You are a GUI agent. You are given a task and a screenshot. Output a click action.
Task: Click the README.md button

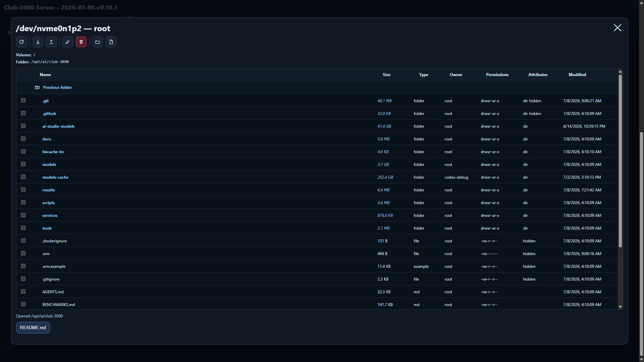click(x=33, y=328)
